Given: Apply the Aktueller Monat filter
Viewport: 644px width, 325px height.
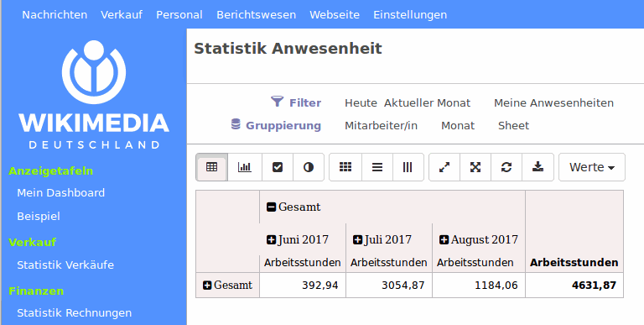Looking at the screenshot, I should pyautogui.click(x=427, y=102).
